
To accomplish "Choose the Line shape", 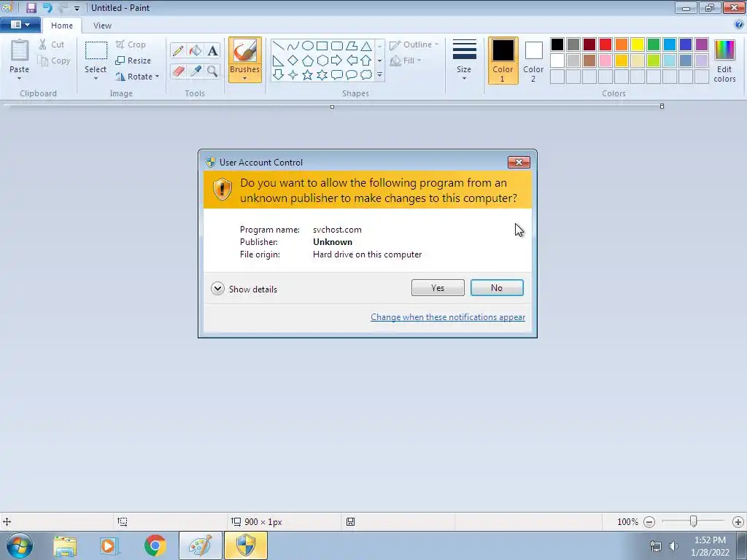I will click(x=278, y=46).
